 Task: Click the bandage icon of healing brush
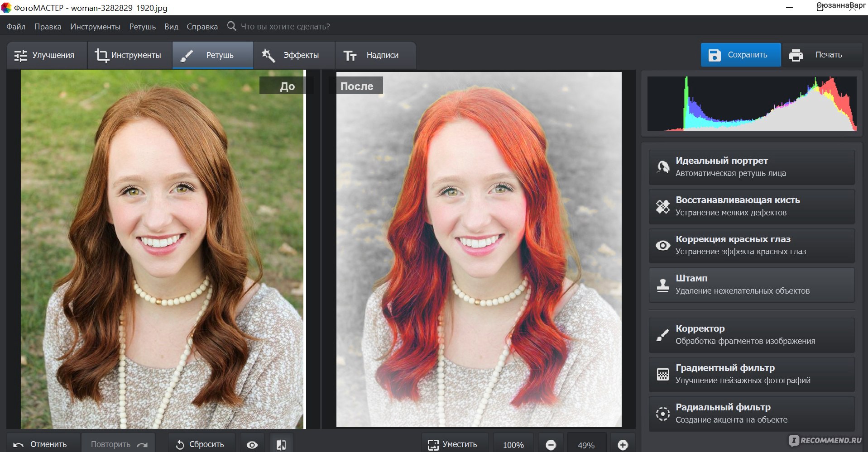pos(663,206)
